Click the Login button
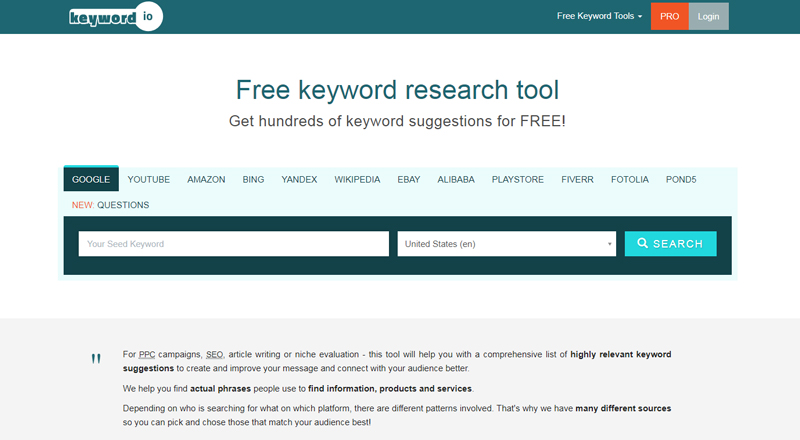The image size is (800, 440). 708,16
